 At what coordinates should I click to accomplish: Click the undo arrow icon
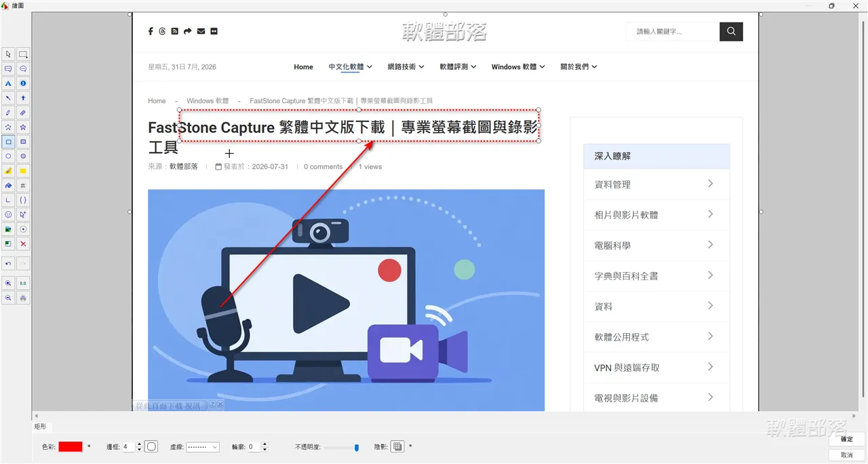(x=8, y=263)
